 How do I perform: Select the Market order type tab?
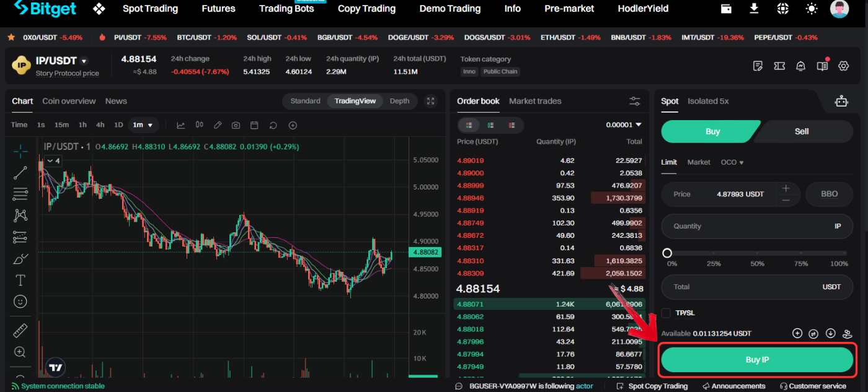pyautogui.click(x=699, y=162)
